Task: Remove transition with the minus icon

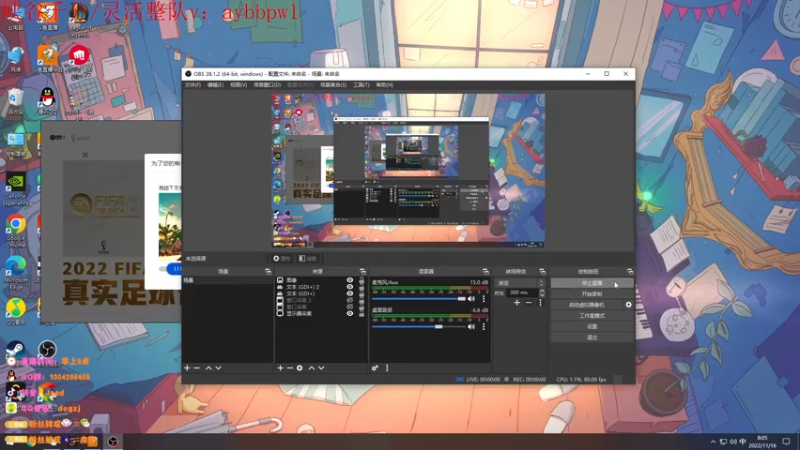Action: [x=529, y=303]
